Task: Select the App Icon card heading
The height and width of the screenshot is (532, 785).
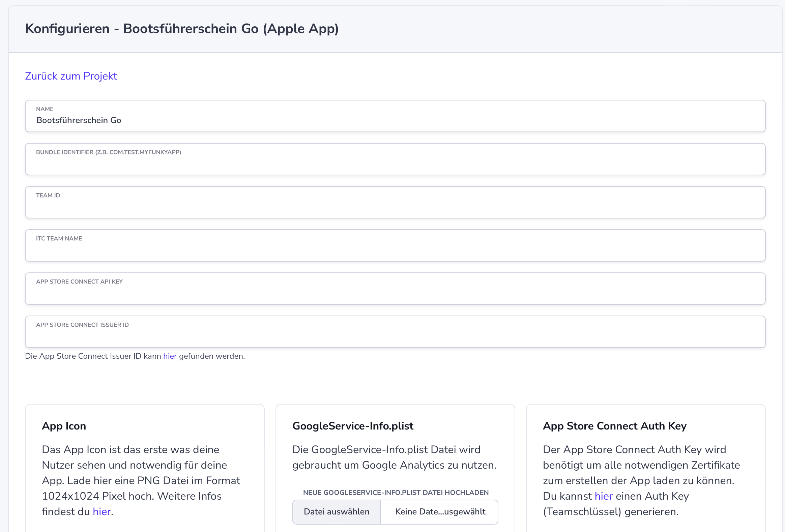Action: click(x=64, y=426)
